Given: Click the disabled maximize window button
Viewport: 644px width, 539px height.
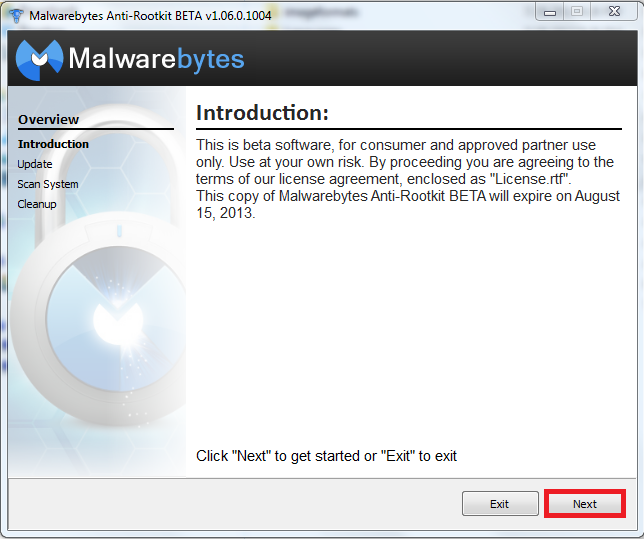Looking at the screenshot, I should [x=577, y=12].
